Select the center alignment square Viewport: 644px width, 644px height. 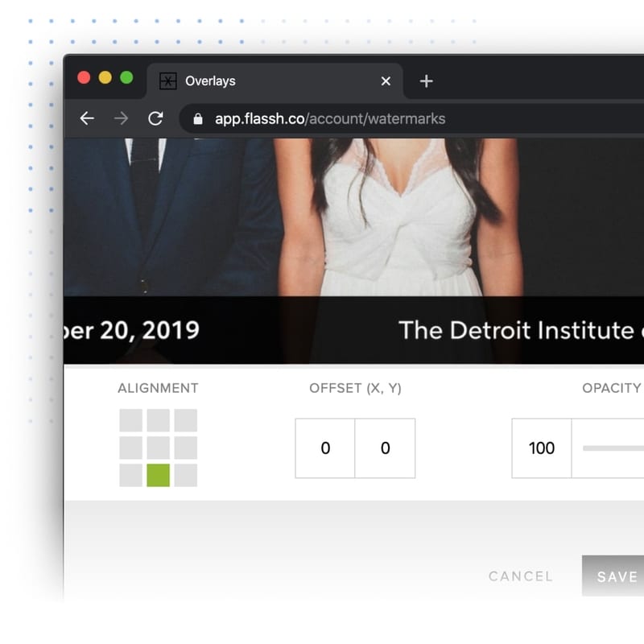158,448
